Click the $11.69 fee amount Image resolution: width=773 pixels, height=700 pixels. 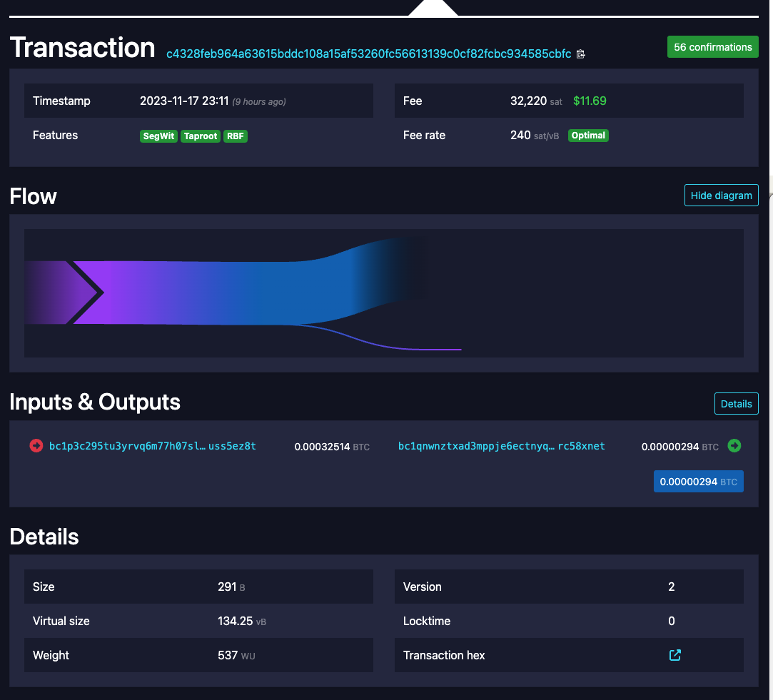click(590, 101)
